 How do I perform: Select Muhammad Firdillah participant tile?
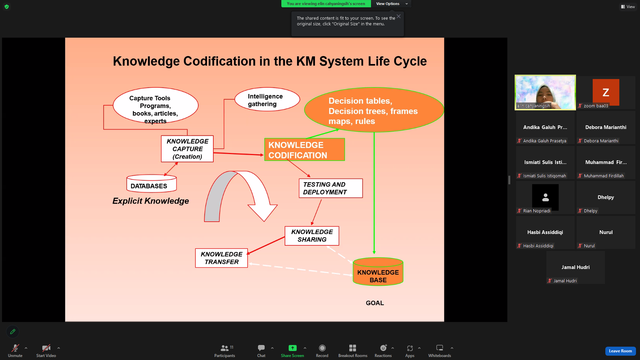point(606,162)
